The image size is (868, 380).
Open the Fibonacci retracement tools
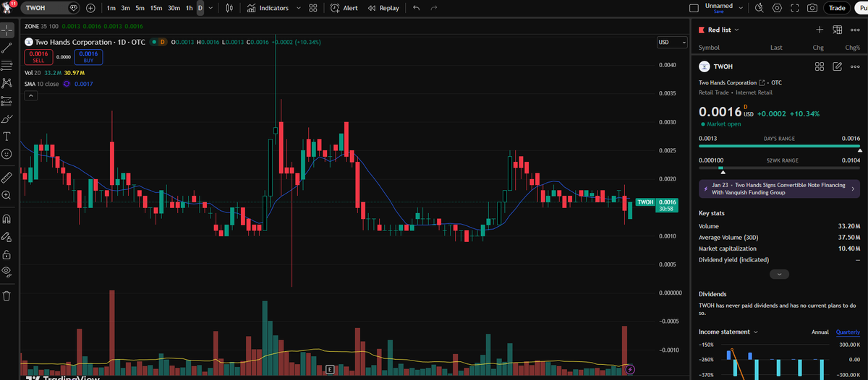[x=7, y=66]
